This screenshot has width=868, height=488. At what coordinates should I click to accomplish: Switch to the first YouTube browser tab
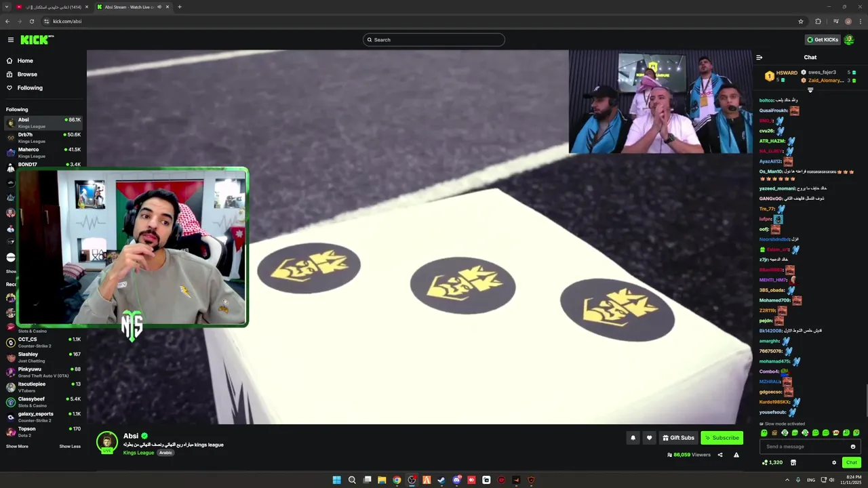click(x=52, y=7)
